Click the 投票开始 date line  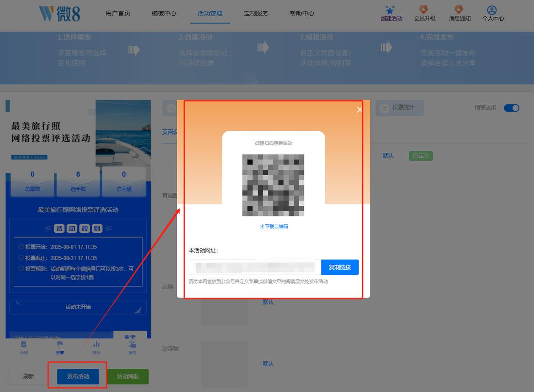coord(57,247)
